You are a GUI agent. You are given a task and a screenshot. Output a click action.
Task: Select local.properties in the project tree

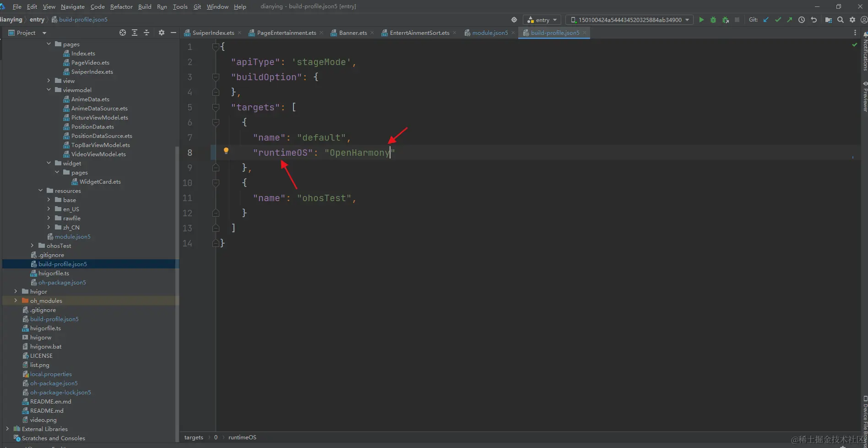tap(51, 374)
